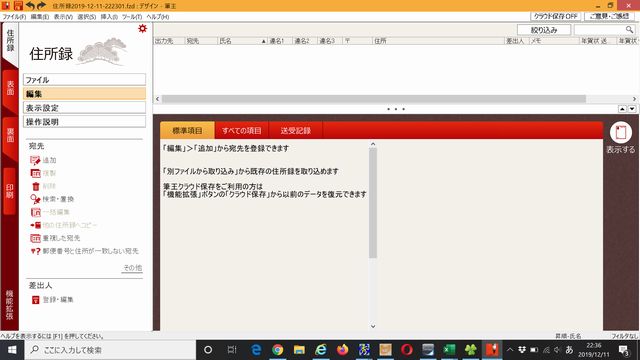This screenshot has width=640, height=360.
Task: Click the taskbar search box ここに入力して検索
Action: click(110, 350)
